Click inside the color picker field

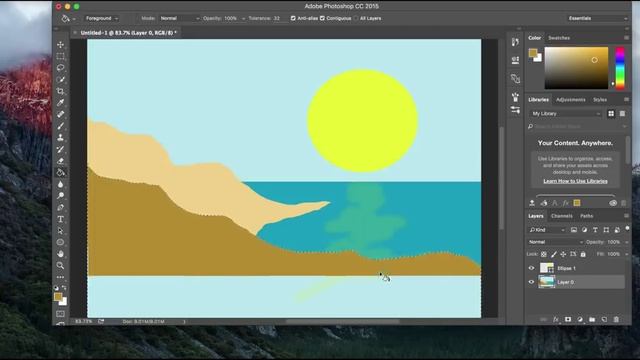coord(576,68)
